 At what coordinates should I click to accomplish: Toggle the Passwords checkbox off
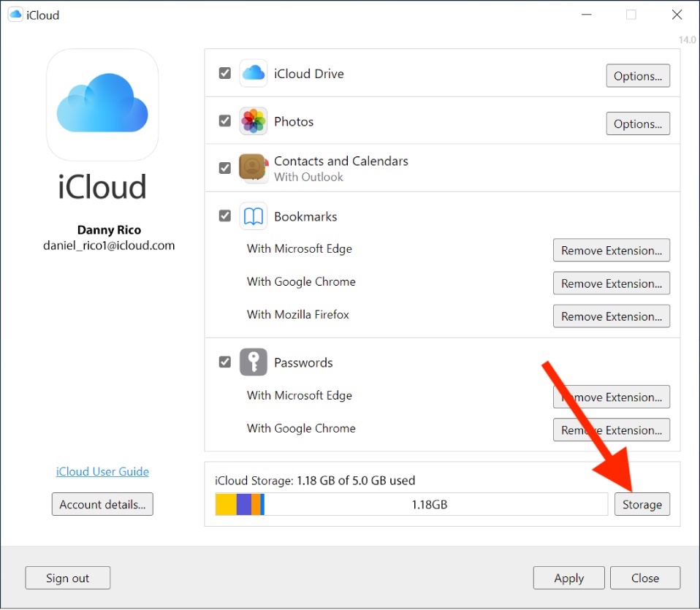[224, 362]
